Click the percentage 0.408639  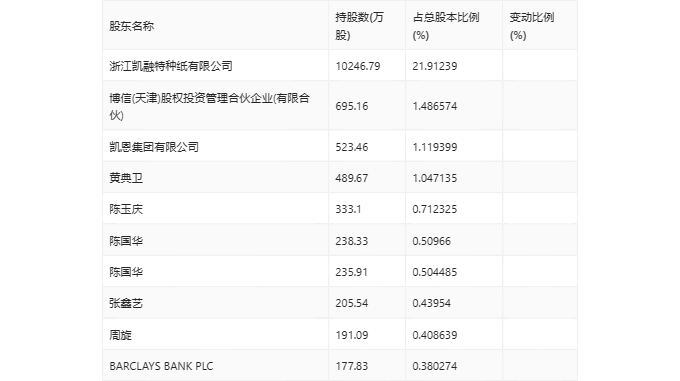(x=435, y=335)
